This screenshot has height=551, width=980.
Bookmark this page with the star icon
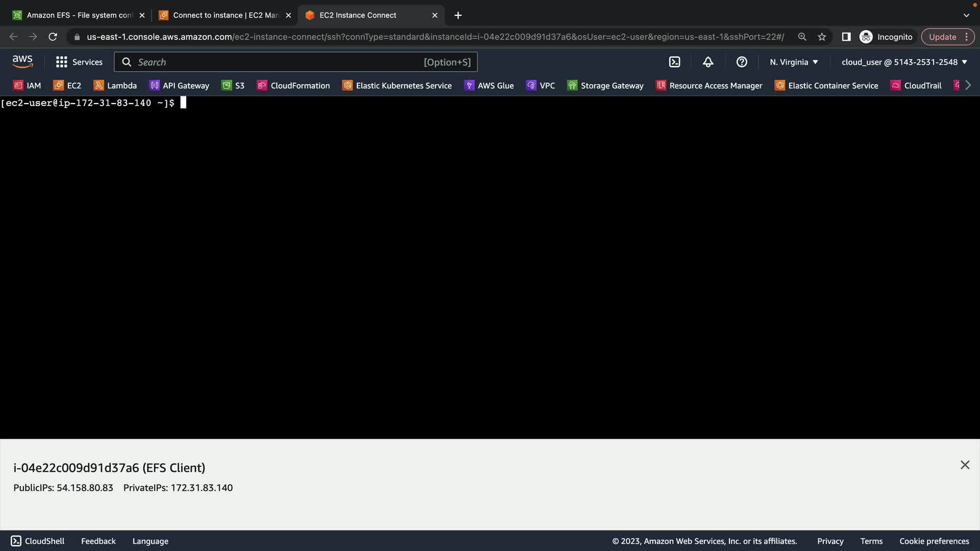pyautogui.click(x=822, y=37)
